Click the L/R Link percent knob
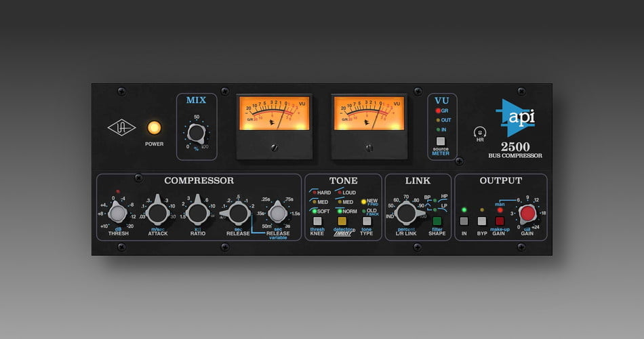 point(406,214)
